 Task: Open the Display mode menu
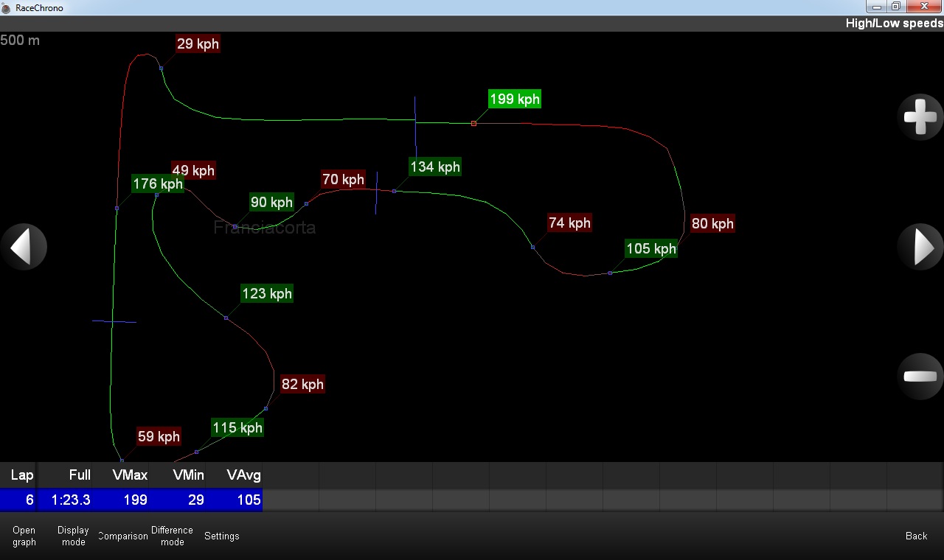(73, 536)
